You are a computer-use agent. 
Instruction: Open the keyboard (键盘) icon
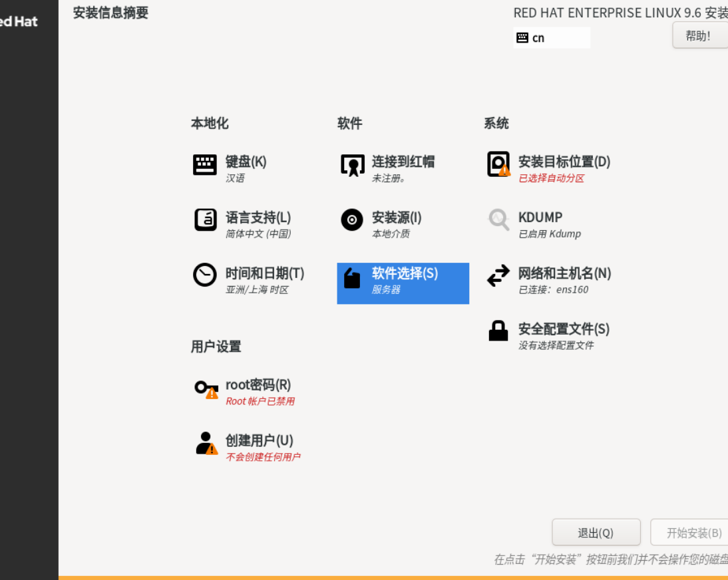[x=205, y=165]
